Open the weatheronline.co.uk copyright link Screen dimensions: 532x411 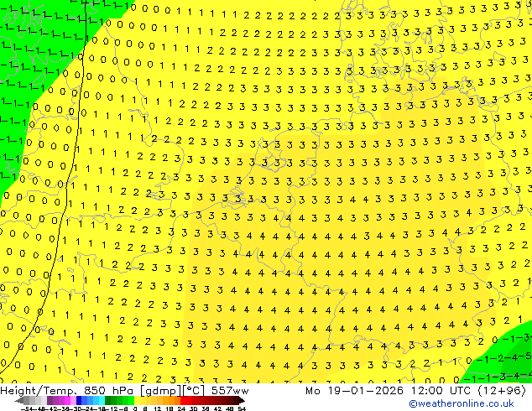462,403
